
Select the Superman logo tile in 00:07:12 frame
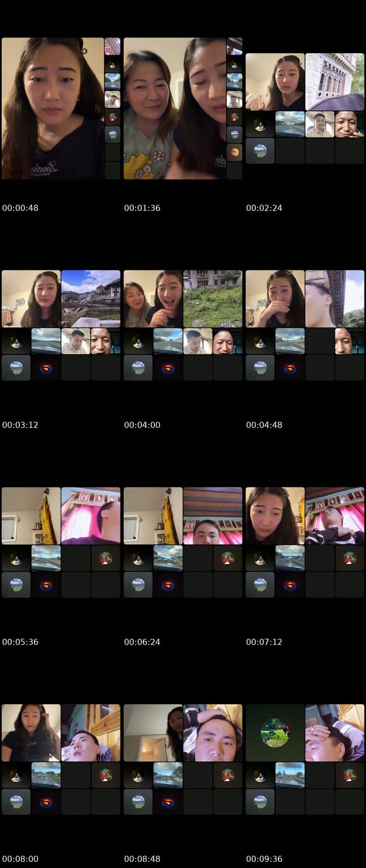[x=290, y=585]
